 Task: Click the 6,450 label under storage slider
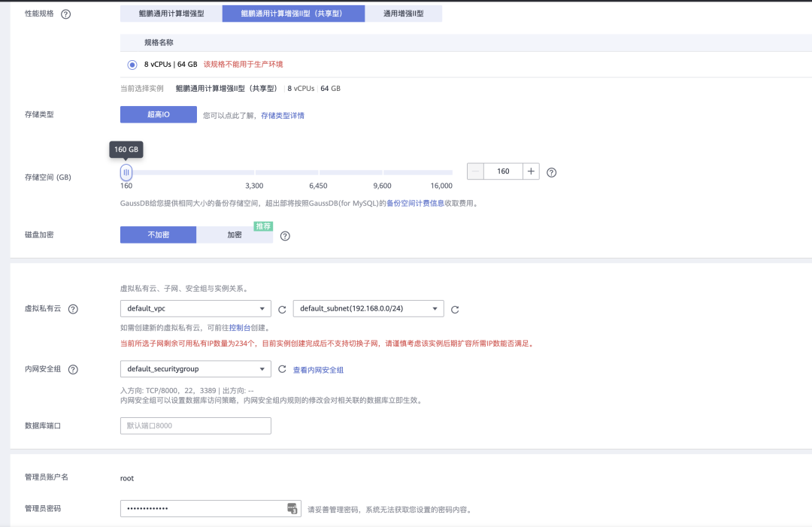click(x=318, y=186)
